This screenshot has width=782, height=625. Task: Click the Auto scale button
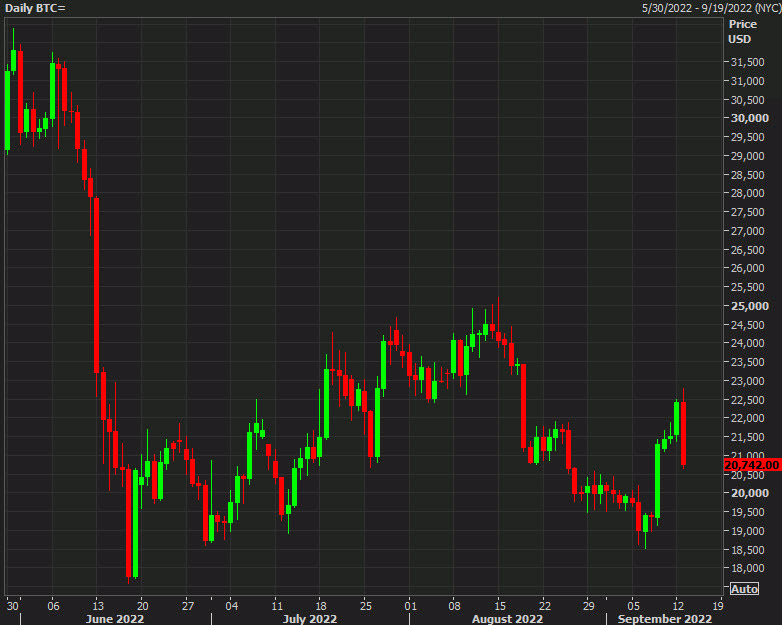[x=744, y=589]
